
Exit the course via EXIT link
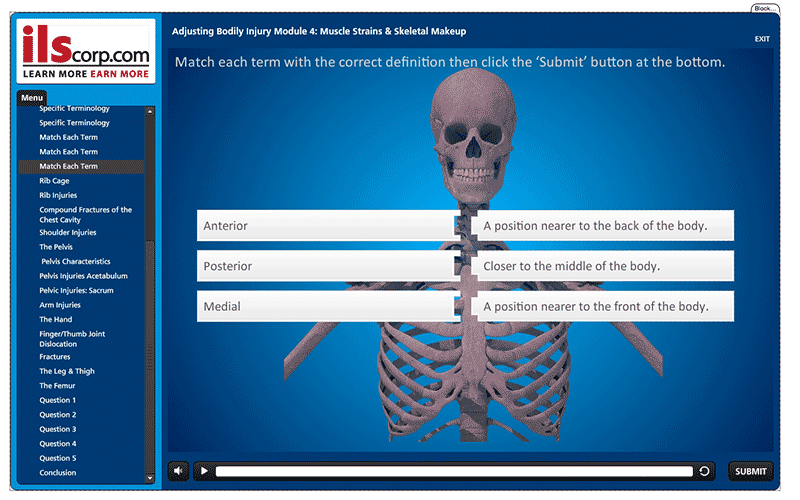click(x=762, y=39)
